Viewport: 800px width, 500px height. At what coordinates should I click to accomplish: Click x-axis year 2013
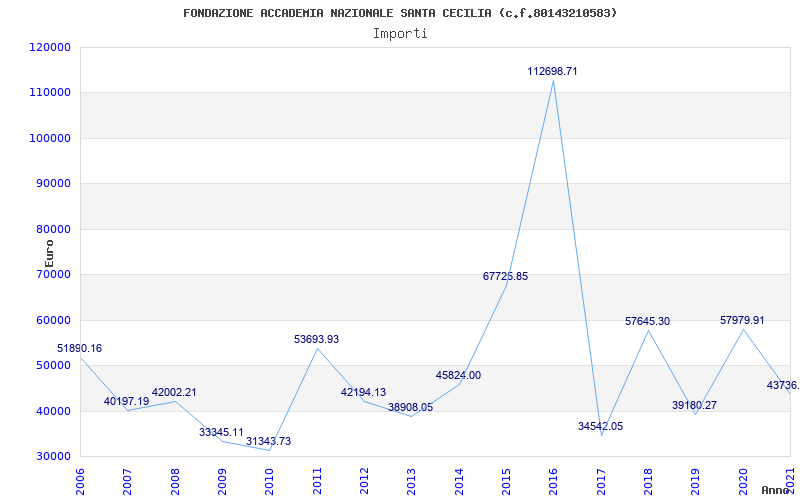coord(412,482)
